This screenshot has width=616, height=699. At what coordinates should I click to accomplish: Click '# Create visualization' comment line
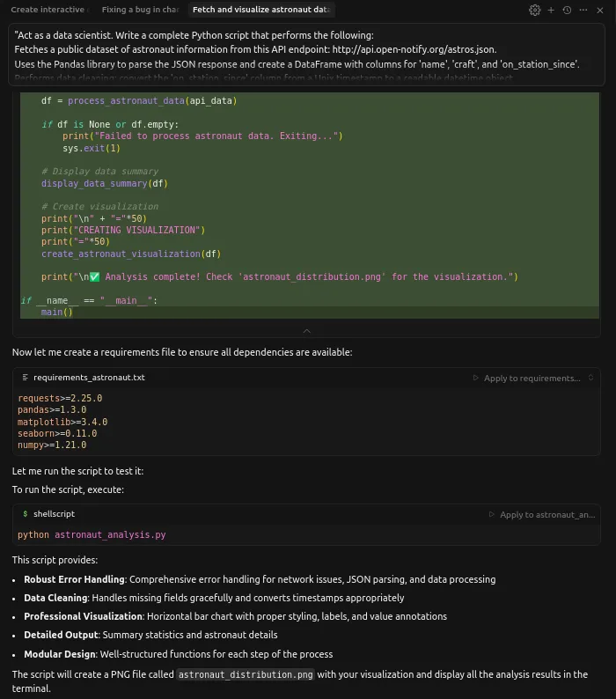tap(99, 206)
